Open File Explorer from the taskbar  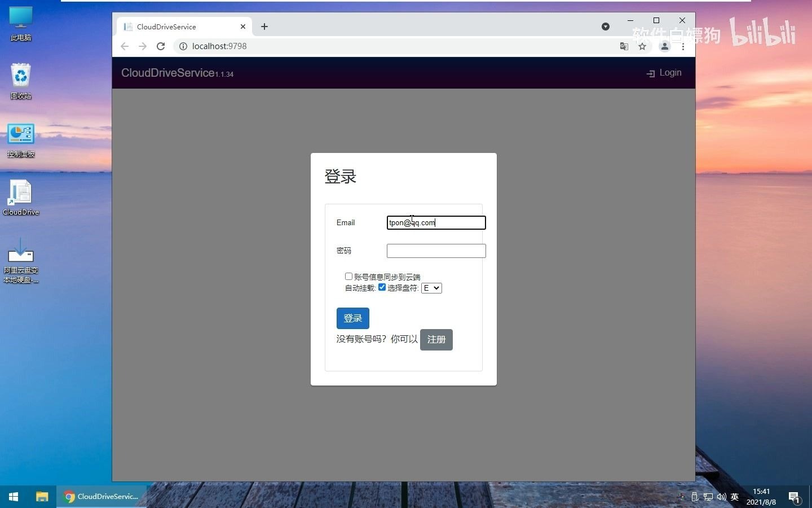(42, 497)
